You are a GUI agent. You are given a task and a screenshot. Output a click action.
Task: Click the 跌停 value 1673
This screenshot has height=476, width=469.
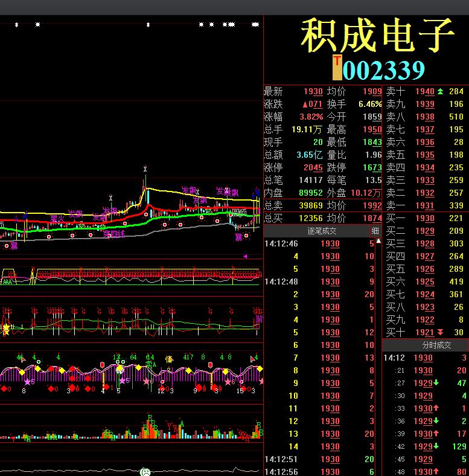372,167
